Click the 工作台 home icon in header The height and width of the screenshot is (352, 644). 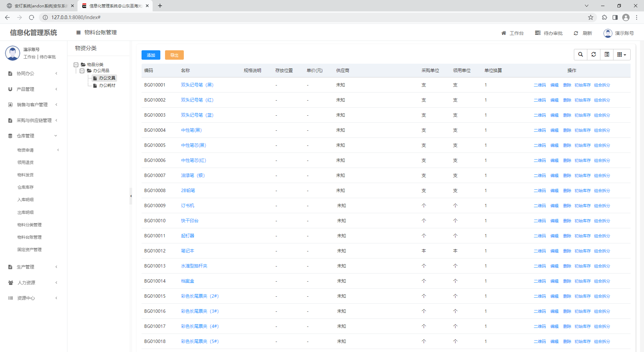click(x=504, y=33)
